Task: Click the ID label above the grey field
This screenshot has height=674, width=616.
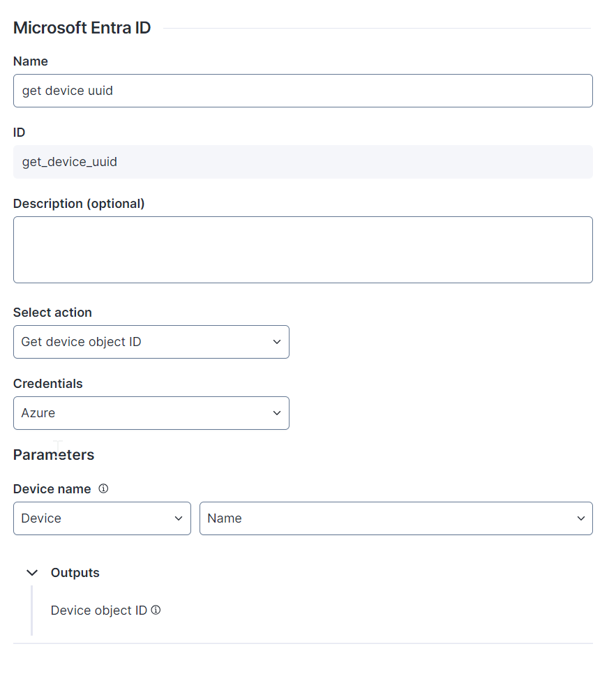Action: click(20, 133)
